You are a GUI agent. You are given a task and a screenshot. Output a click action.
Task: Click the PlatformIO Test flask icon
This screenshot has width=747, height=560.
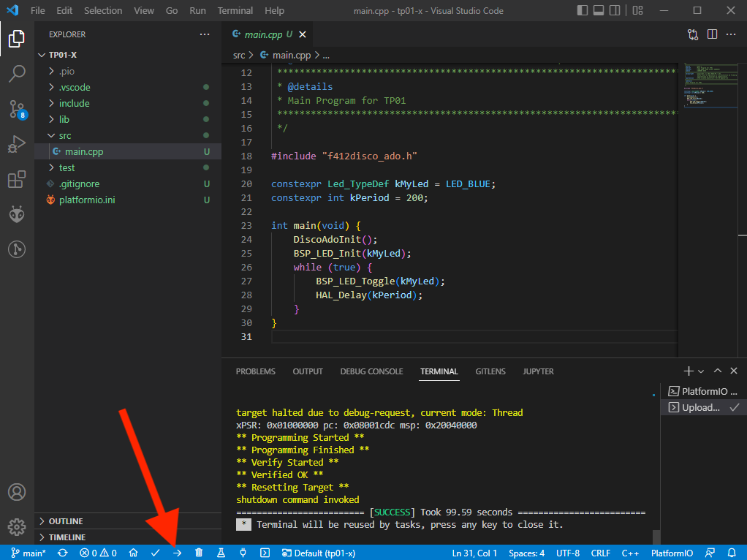(x=221, y=553)
